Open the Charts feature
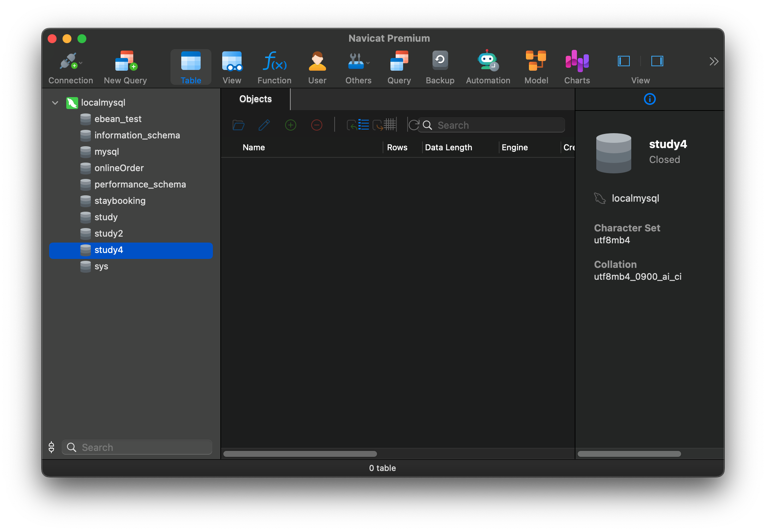The image size is (766, 532). tap(576, 67)
